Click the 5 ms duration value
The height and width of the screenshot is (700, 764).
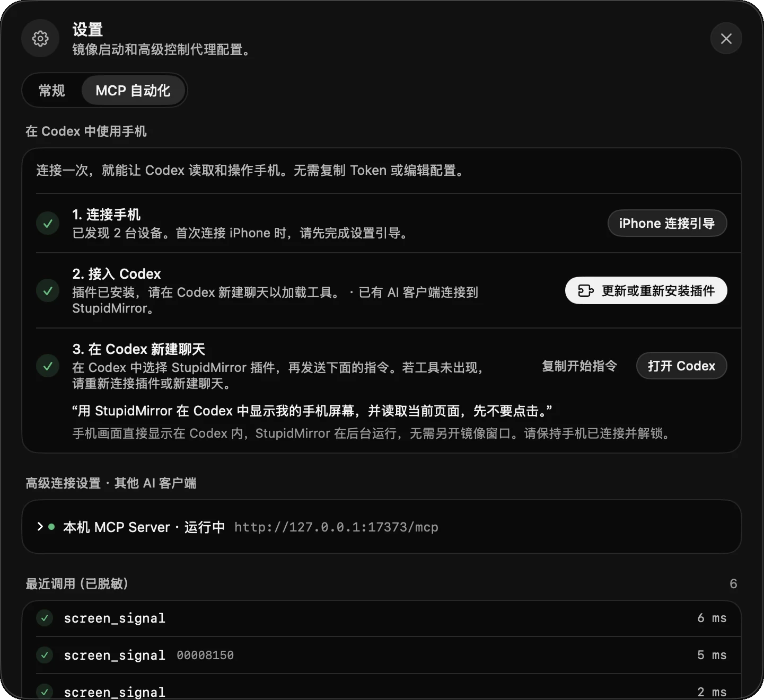(x=712, y=655)
